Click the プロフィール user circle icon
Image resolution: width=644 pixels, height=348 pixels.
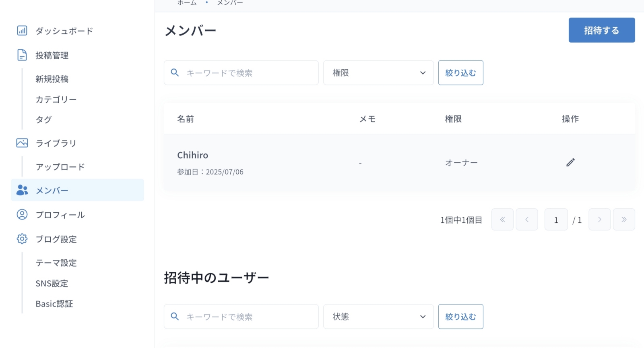click(x=22, y=215)
